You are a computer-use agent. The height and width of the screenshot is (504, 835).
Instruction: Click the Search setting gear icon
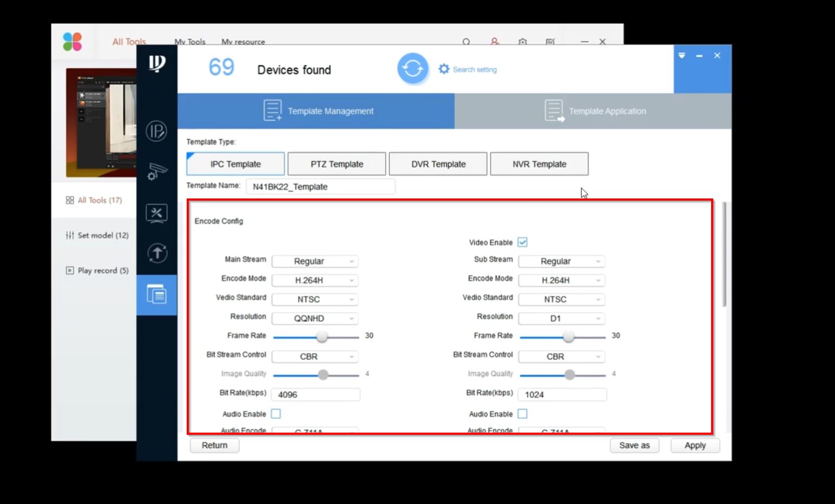[444, 69]
